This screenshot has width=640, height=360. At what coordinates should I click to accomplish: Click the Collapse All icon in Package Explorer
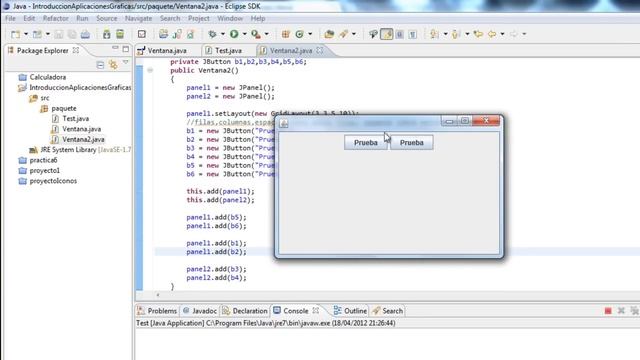(100, 65)
